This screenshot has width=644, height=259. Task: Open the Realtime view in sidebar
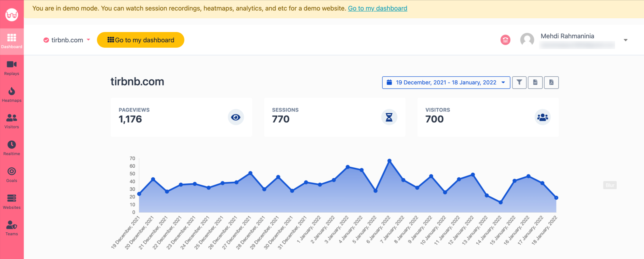(12, 148)
